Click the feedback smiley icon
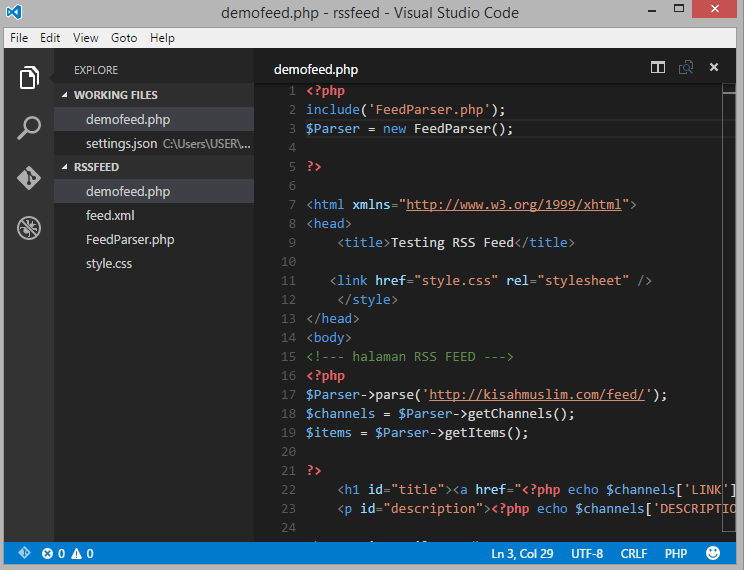Image resolution: width=744 pixels, height=570 pixels. (713, 553)
